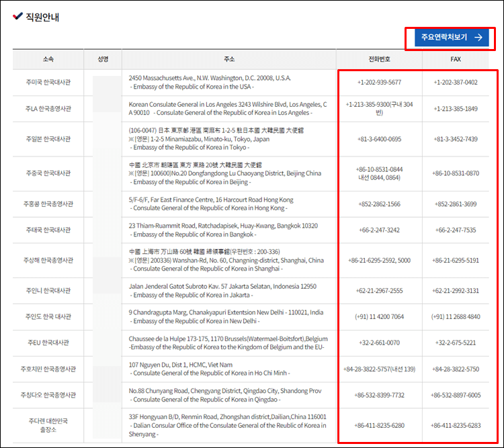The height and width of the screenshot is (448, 504).
Task: Click the 직원안내 section heading
Action: [42, 17]
